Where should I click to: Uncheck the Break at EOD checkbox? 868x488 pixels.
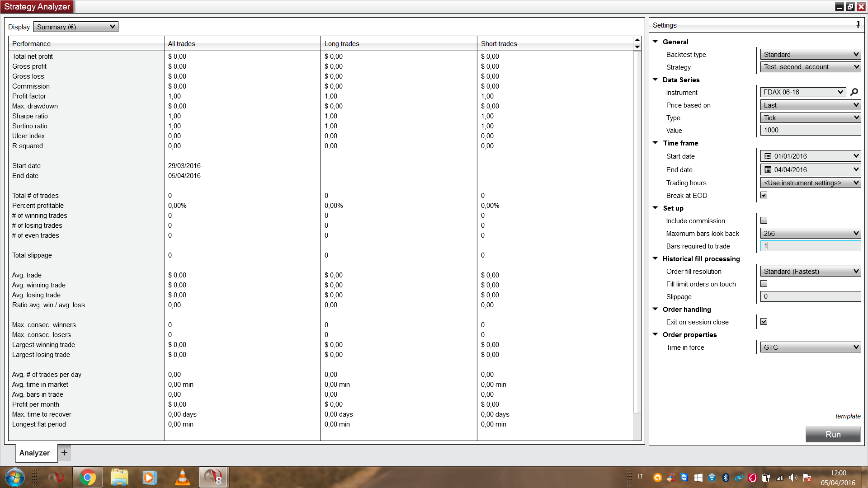click(764, 195)
